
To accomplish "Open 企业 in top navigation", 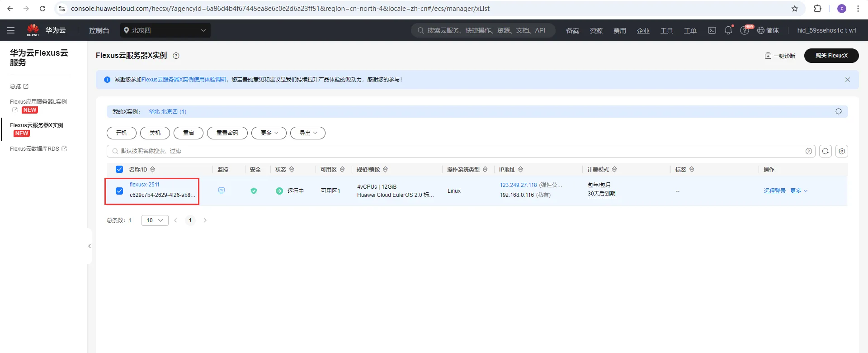I will (x=643, y=30).
